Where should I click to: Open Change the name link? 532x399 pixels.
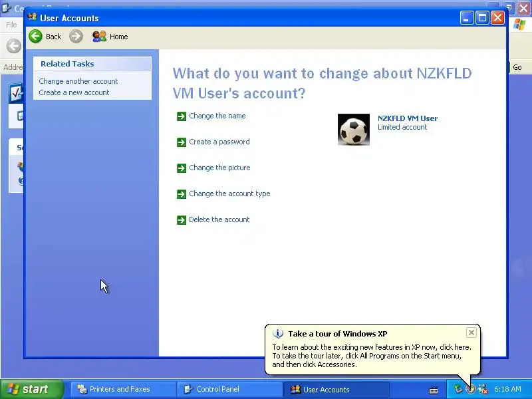tap(217, 116)
